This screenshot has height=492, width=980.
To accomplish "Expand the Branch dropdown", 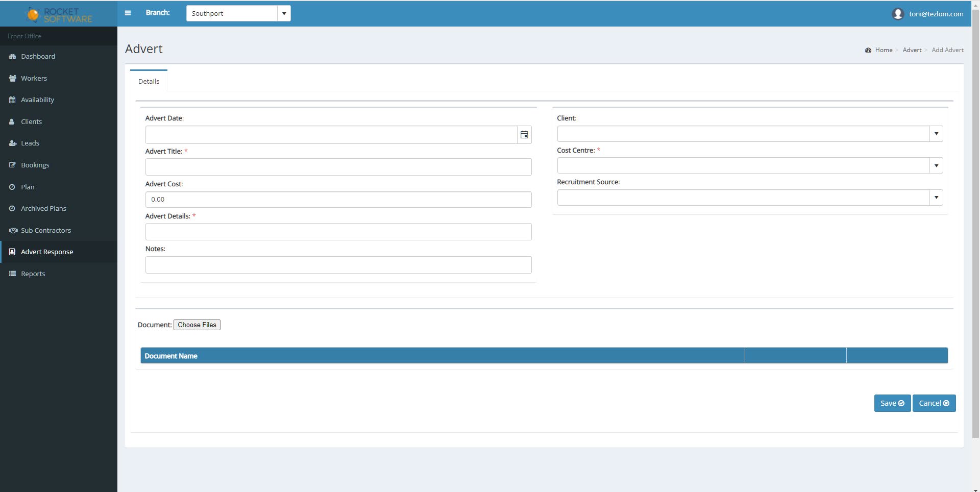I will (x=284, y=14).
